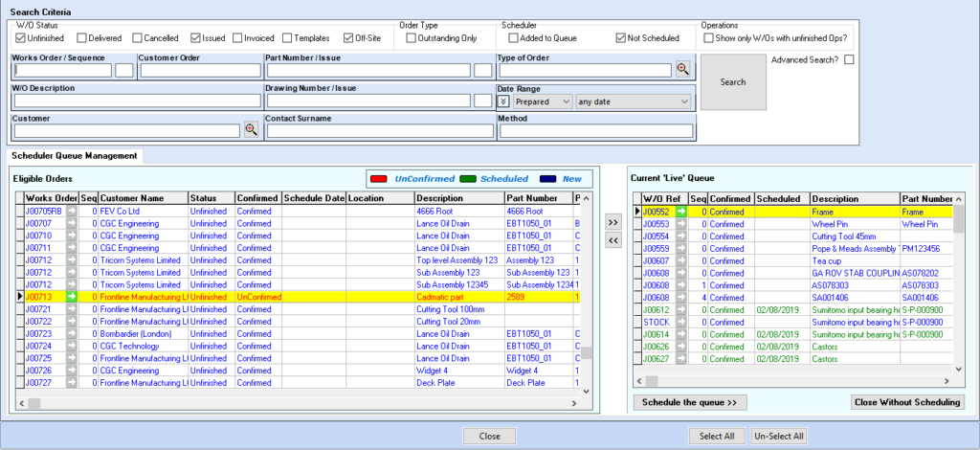
Task: Toggle the Delivered status checkbox
Action: 82,38
